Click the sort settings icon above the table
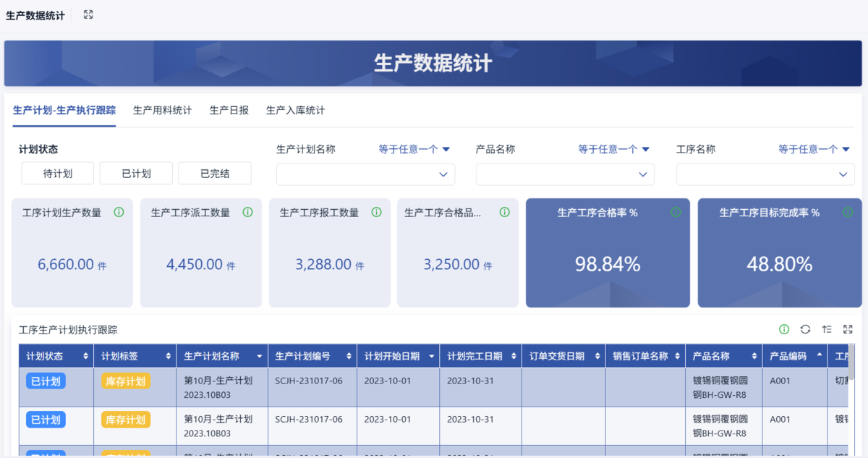 [827, 329]
